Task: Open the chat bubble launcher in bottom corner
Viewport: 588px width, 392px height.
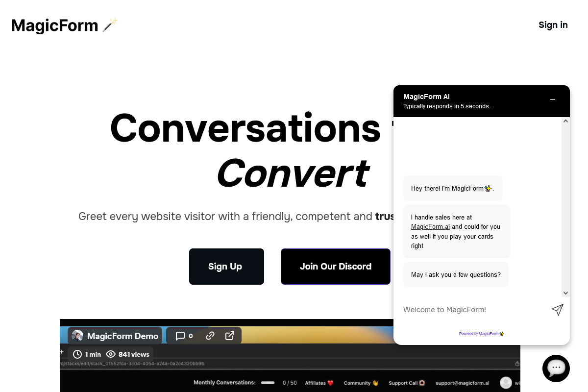Action: tap(556, 368)
